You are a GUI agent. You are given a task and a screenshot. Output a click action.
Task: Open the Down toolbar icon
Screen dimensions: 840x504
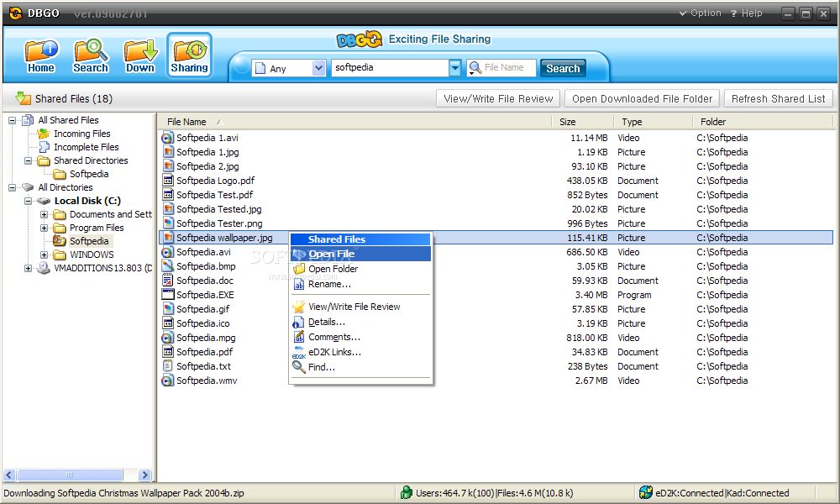click(140, 55)
